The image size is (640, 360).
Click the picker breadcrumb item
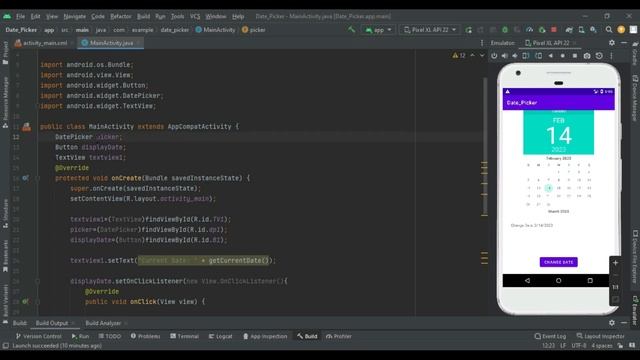point(254,30)
